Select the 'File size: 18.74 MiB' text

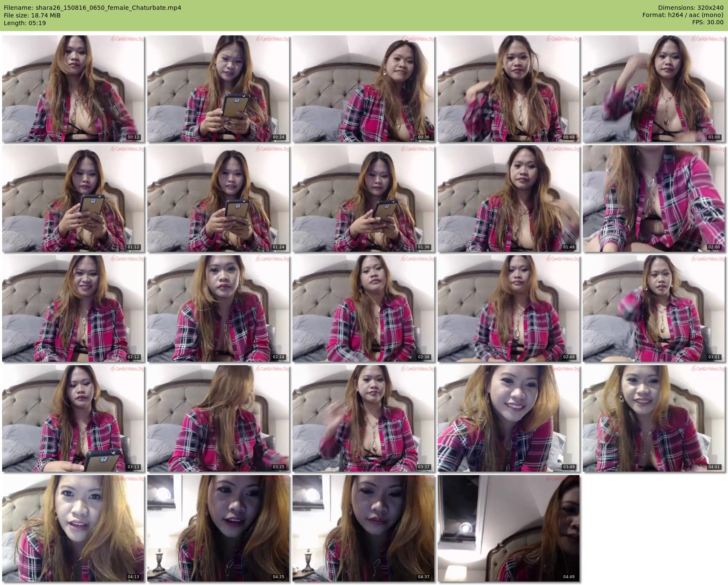coord(32,15)
